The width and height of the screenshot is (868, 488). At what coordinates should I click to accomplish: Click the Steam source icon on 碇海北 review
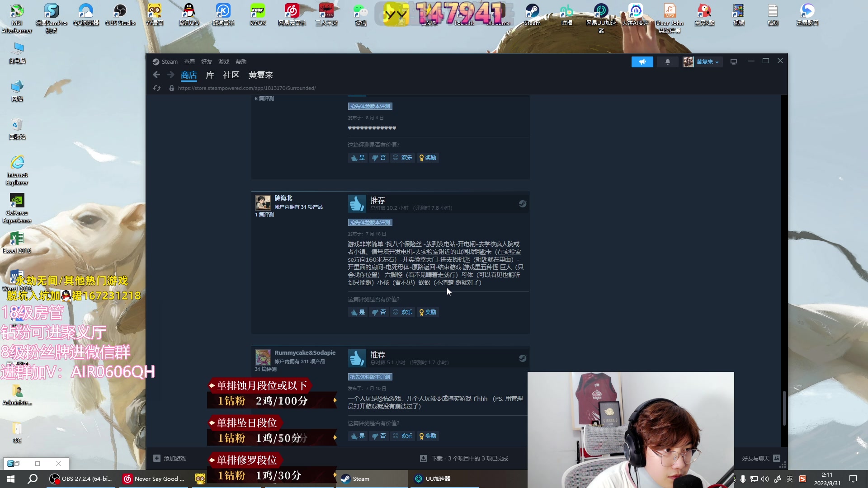[x=522, y=204]
